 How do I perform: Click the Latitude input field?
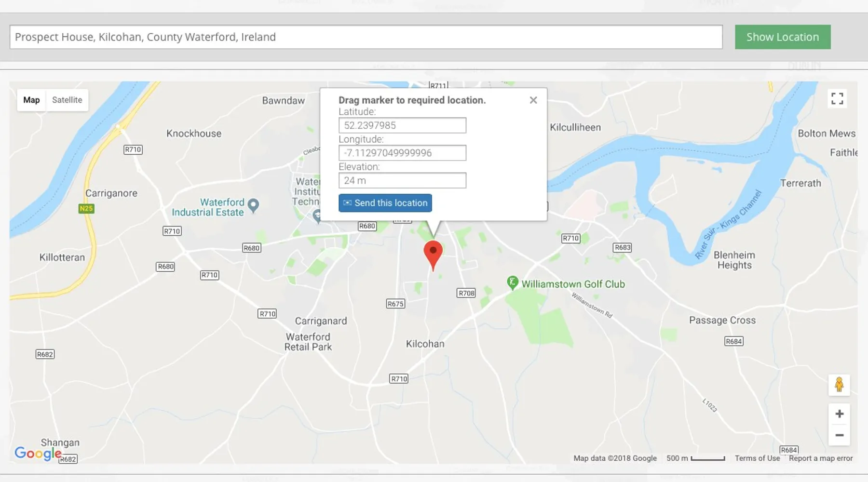402,125
